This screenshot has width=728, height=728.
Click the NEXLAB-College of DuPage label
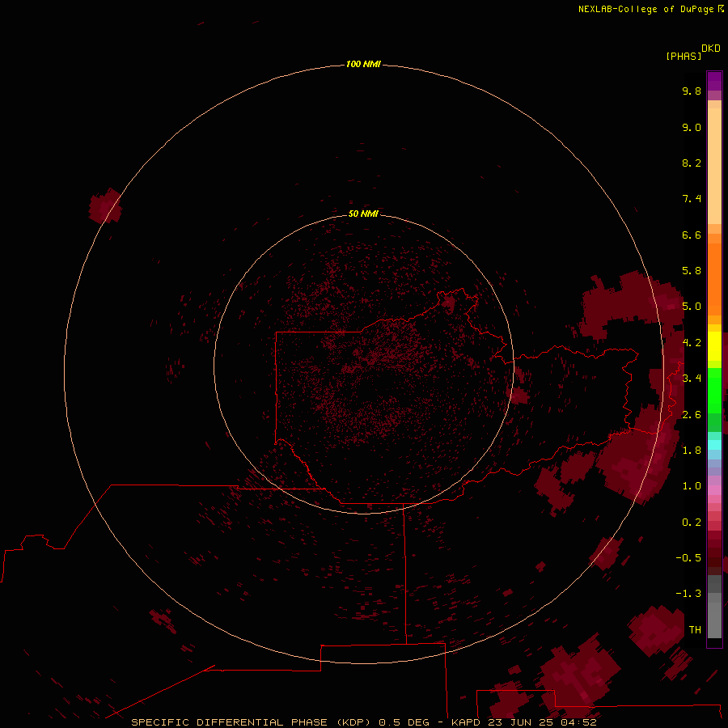click(x=645, y=9)
